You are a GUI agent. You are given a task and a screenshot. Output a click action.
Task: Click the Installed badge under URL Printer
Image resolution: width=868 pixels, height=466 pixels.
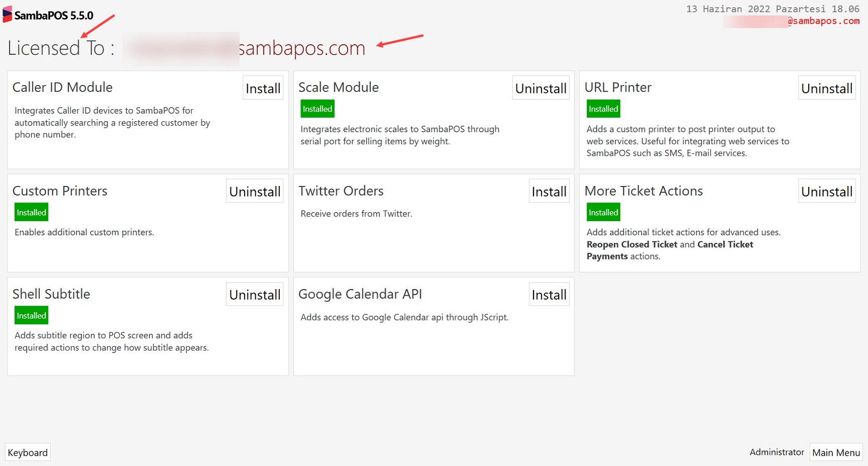(603, 108)
